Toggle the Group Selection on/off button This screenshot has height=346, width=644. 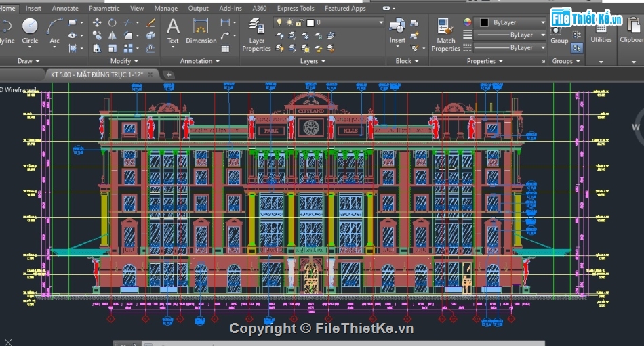point(577,49)
